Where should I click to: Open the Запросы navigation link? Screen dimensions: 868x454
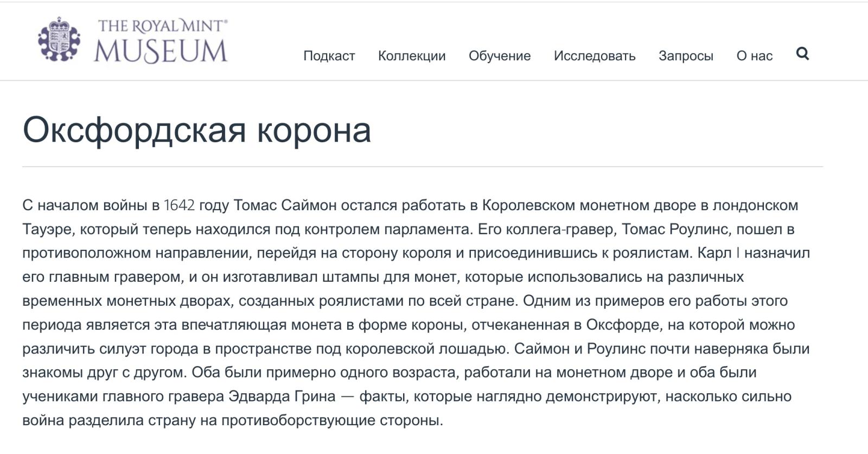click(x=686, y=56)
